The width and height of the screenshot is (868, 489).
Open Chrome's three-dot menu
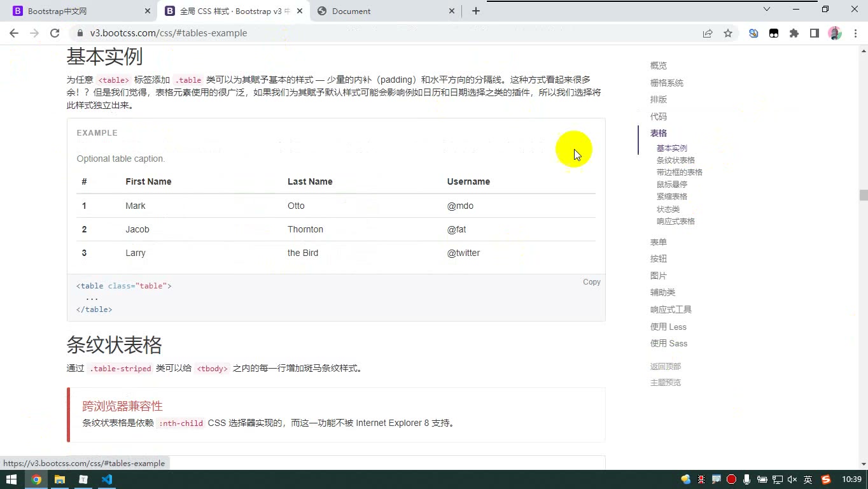pyautogui.click(x=855, y=33)
